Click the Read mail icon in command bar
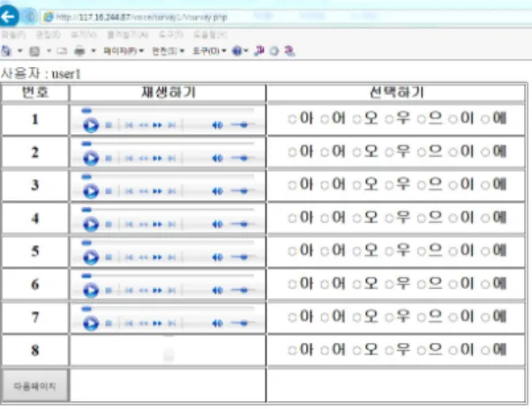This screenshot has width=532, height=409. click(x=62, y=51)
